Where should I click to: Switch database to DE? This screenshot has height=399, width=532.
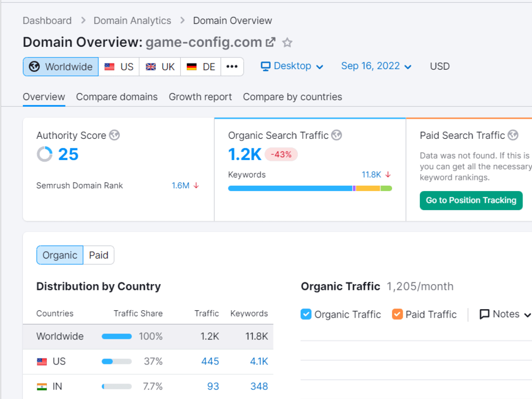pos(201,66)
